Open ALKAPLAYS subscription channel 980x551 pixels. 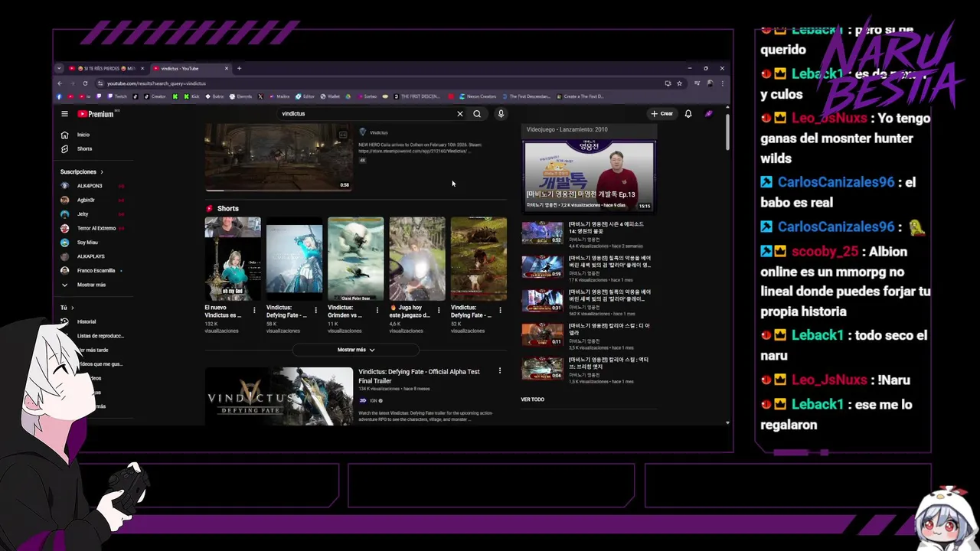pos(91,256)
